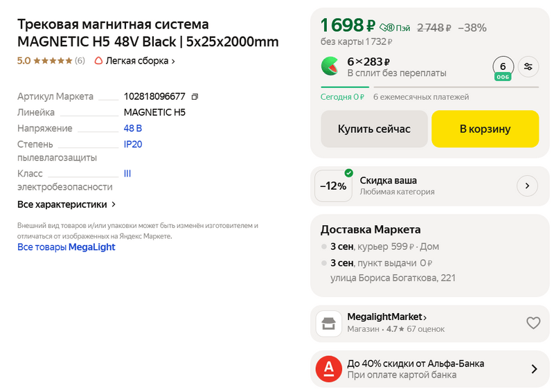
Task: Click the green Split pie icon
Action: coord(330,66)
